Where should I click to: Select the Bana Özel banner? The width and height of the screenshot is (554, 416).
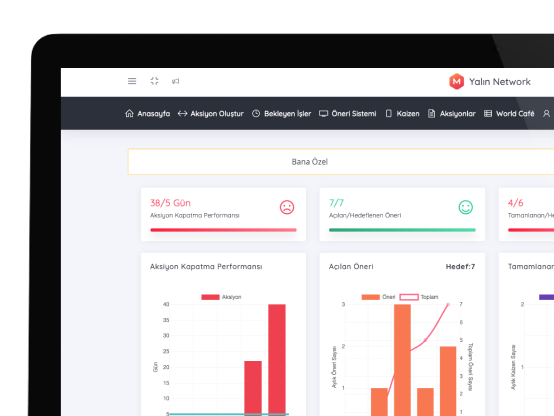341,162
